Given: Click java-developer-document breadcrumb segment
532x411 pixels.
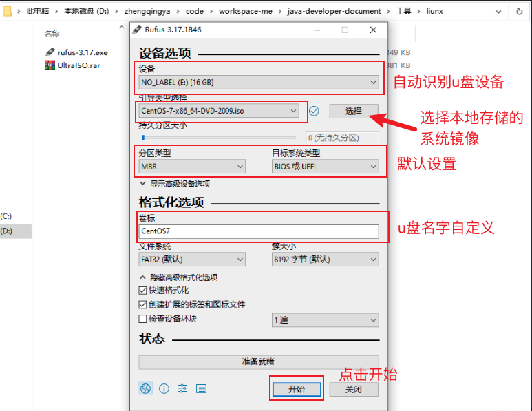Looking at the screenshot, I should coord(334,11).
